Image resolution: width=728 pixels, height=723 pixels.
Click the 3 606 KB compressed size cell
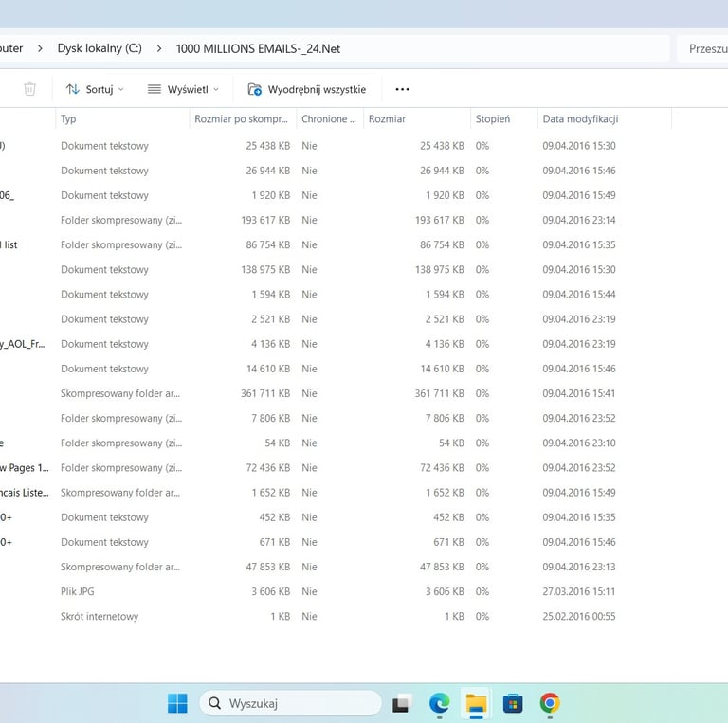pos(271,591)
